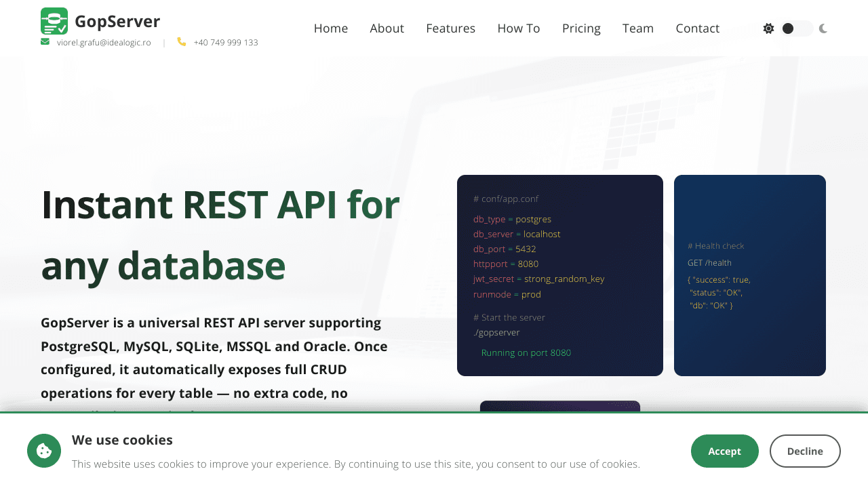The height and width of the screenshot is (488, 868).
Task: Navigate to the About section
Action: click(387, 28)
